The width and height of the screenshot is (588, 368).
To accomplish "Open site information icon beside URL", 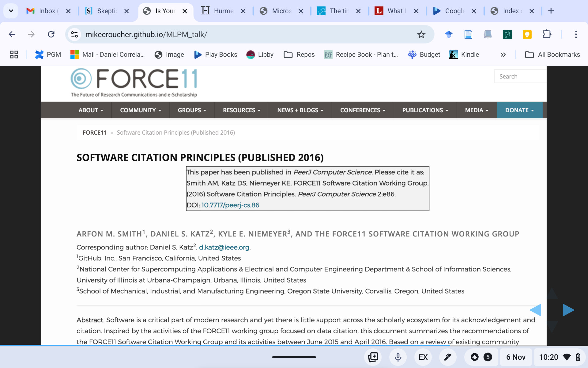I will 74,34.
